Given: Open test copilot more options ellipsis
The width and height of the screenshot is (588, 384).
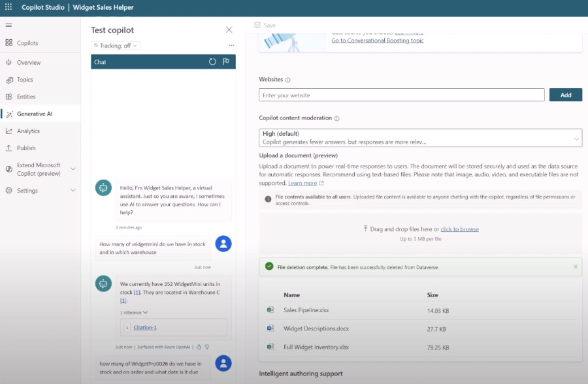Looking at the screenshot, I should click(231, 45).
